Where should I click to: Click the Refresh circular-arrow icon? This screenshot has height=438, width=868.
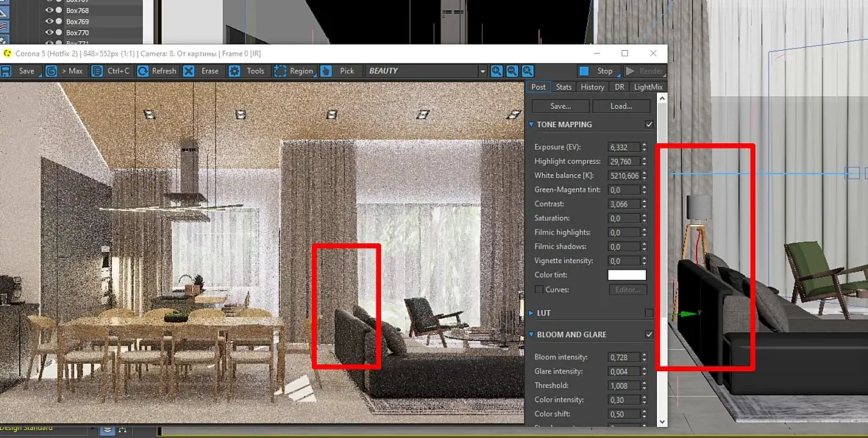pyautogui.click(x=143, y=71)
